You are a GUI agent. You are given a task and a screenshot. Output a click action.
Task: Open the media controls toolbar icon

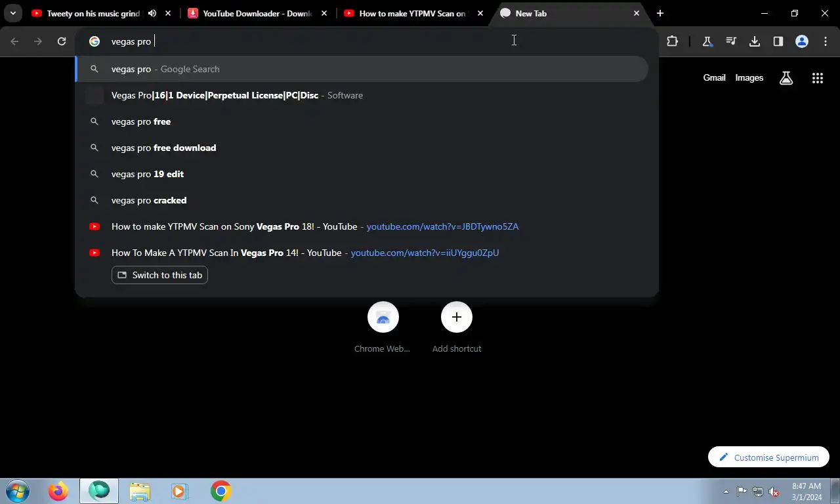coord(731,41)
